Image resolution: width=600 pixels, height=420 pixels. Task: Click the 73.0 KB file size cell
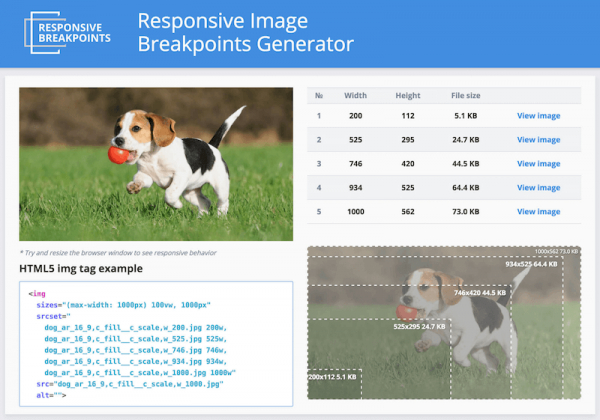[464, 212]
